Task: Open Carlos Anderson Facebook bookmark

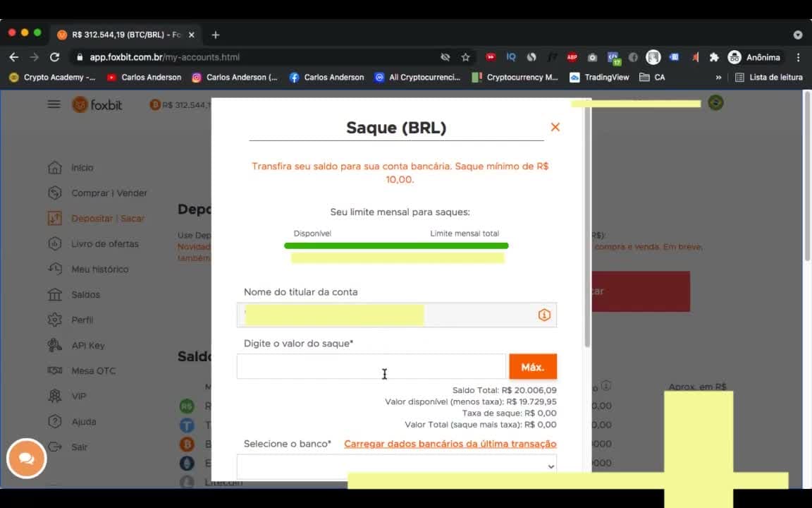Action: 327,77
